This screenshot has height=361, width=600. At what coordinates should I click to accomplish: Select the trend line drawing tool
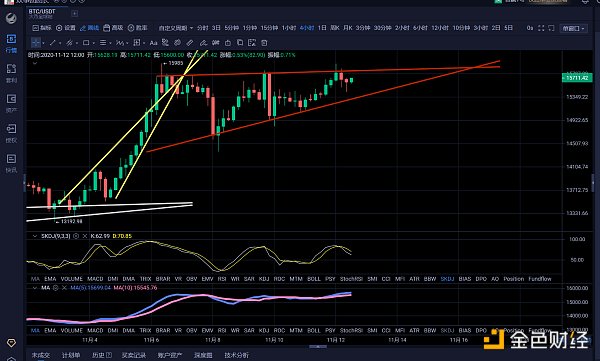(x=53, y=43)
